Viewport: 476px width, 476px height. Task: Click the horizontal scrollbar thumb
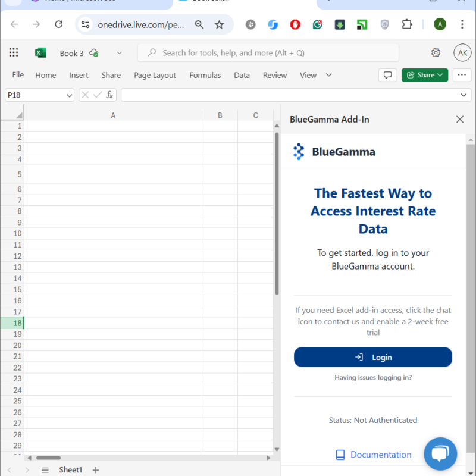pyautogui.click(x=49, y=458)
